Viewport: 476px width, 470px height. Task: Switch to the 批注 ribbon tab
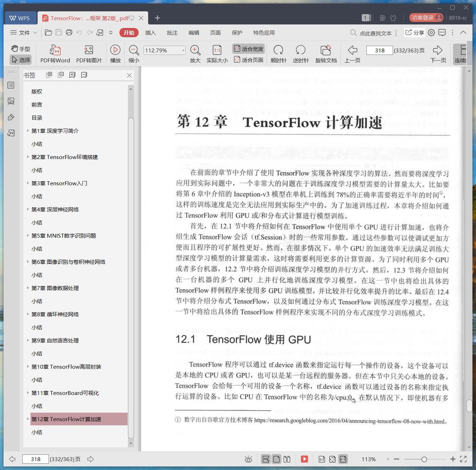172,33
